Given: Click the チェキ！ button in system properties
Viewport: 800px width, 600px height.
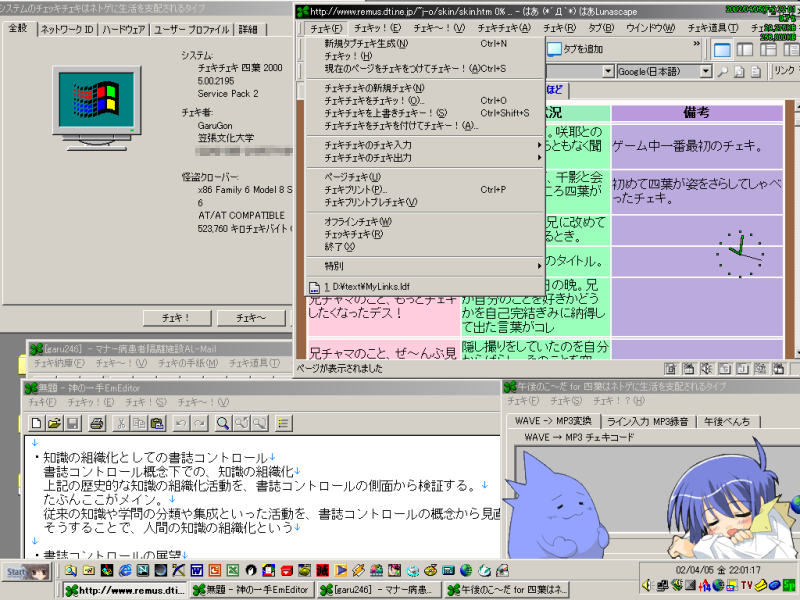Looking at the screenshot, I should point(177,318).
